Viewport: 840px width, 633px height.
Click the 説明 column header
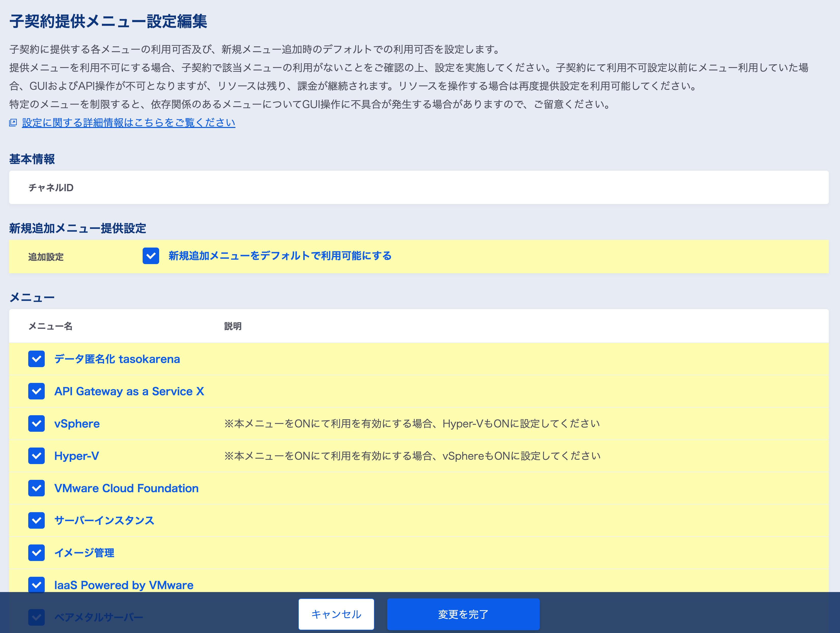232,326
